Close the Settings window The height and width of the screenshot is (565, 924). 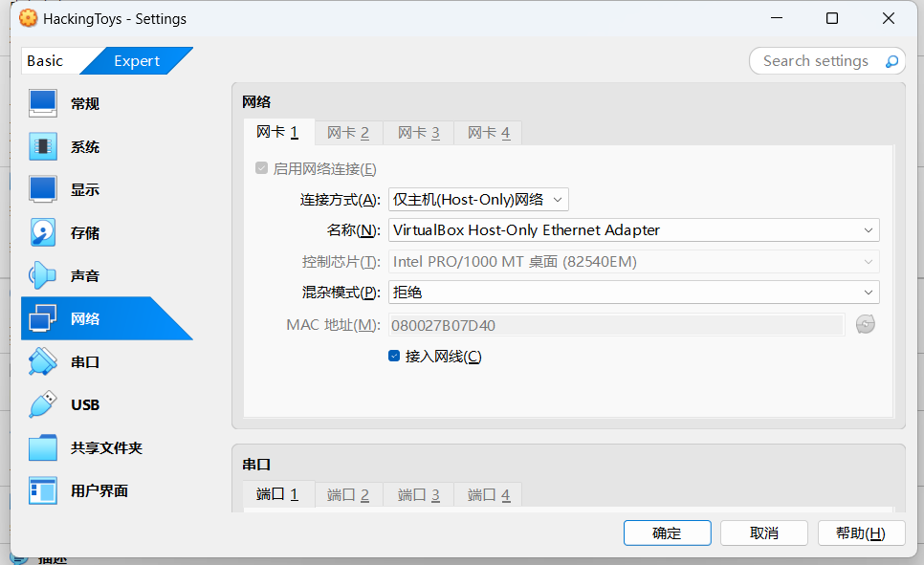point(889,19)
